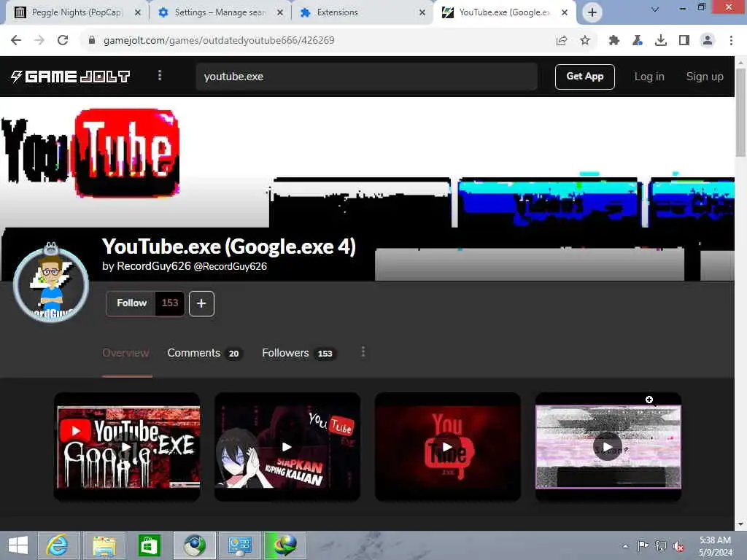The width and height of the screenshot is (747, 560).
Task: Go forward with the browser forward arrow
Action: tap(39, 41)
